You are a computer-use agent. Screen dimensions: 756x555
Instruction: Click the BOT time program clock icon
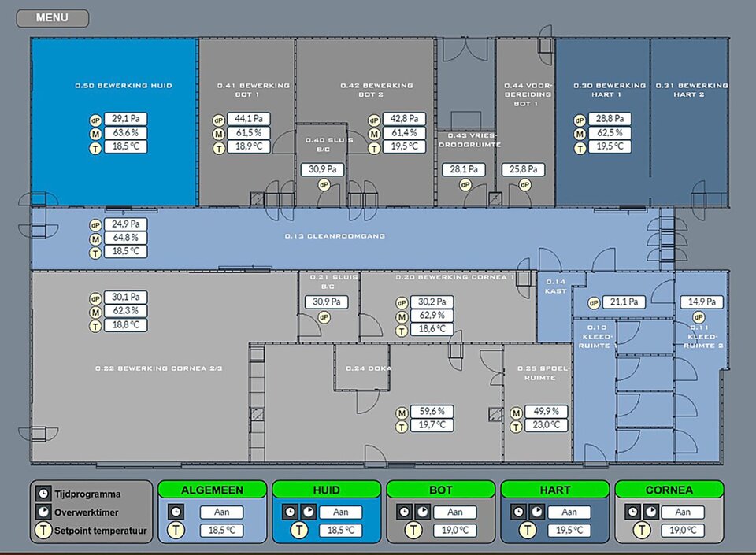[x=404, y=512]
